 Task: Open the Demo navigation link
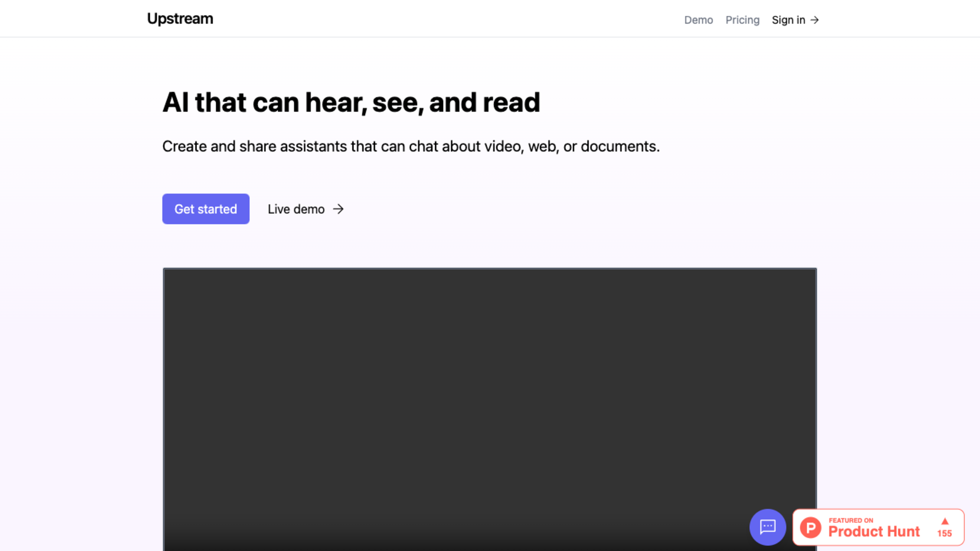point(699,20)
